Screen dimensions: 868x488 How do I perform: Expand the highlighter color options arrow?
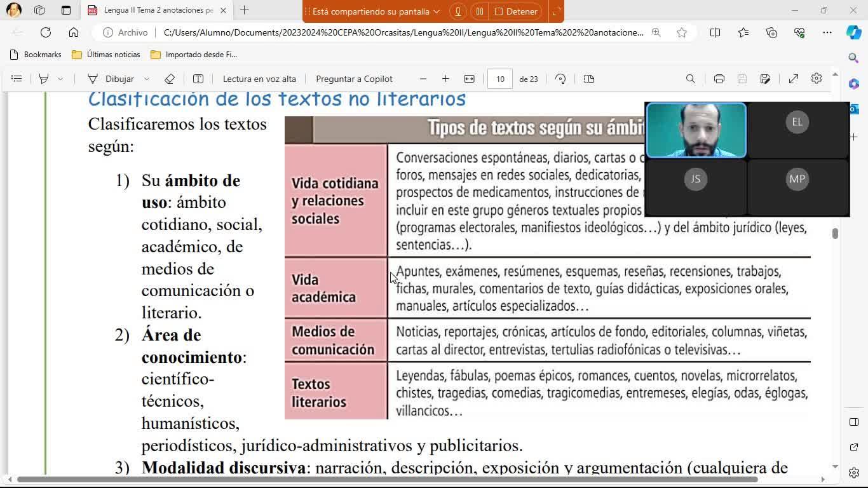pyautogui.click(x=60, y=79)
